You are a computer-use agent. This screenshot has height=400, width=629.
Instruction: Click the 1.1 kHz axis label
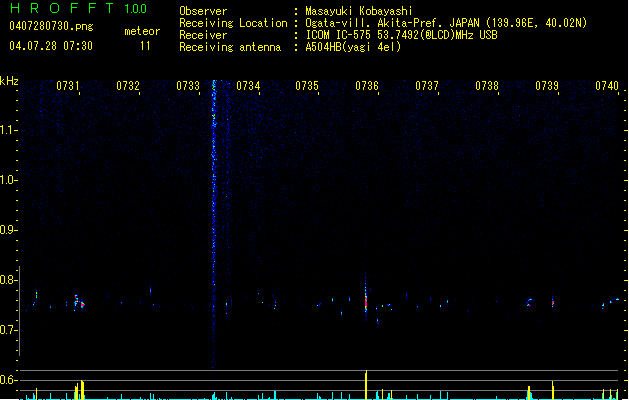pos(8,130)
